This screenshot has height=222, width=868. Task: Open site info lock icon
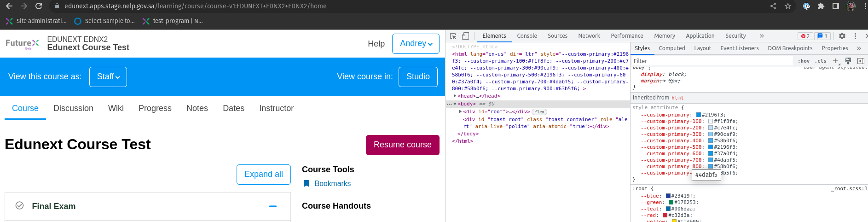tap(57, 6)
